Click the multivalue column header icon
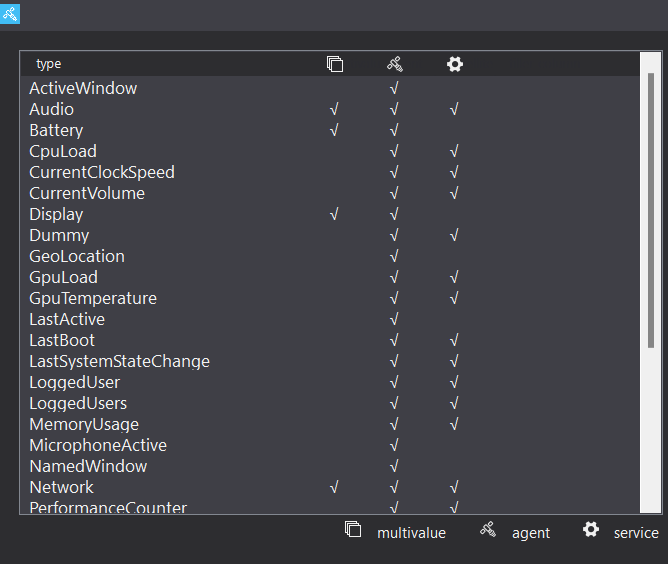This screenshot has width=668, height=564. (x=335, y=64)
